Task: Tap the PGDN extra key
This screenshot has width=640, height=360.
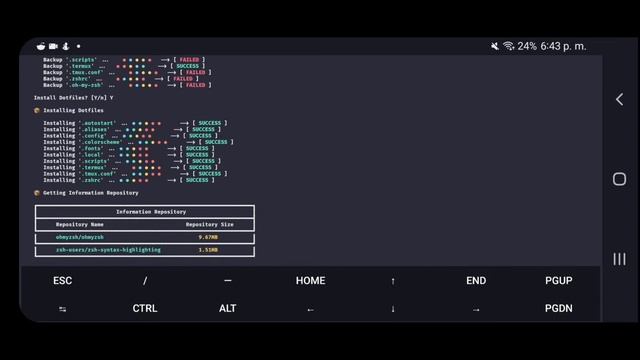Action: click(558, 309)
